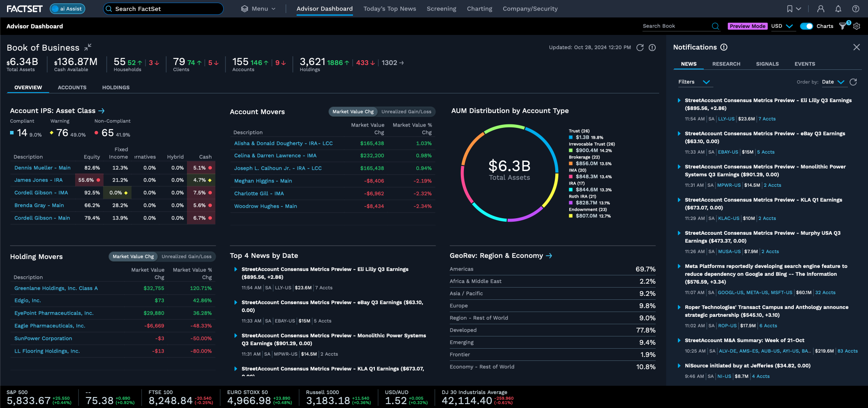868x408 pixels.
Task: Expand Eli Lilly Q3 Earnings notification
Action: [x=679, y=100]
